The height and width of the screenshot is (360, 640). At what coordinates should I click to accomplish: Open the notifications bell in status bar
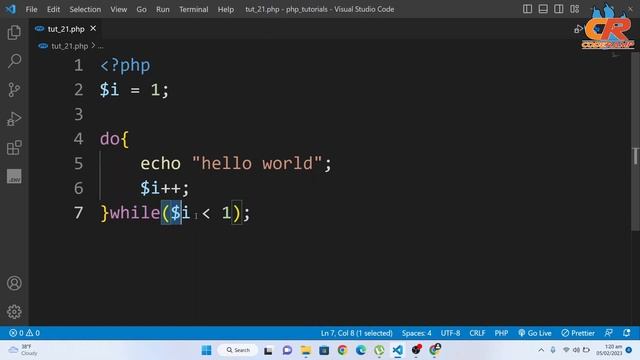pyautogui.click(x=627, y=333)
